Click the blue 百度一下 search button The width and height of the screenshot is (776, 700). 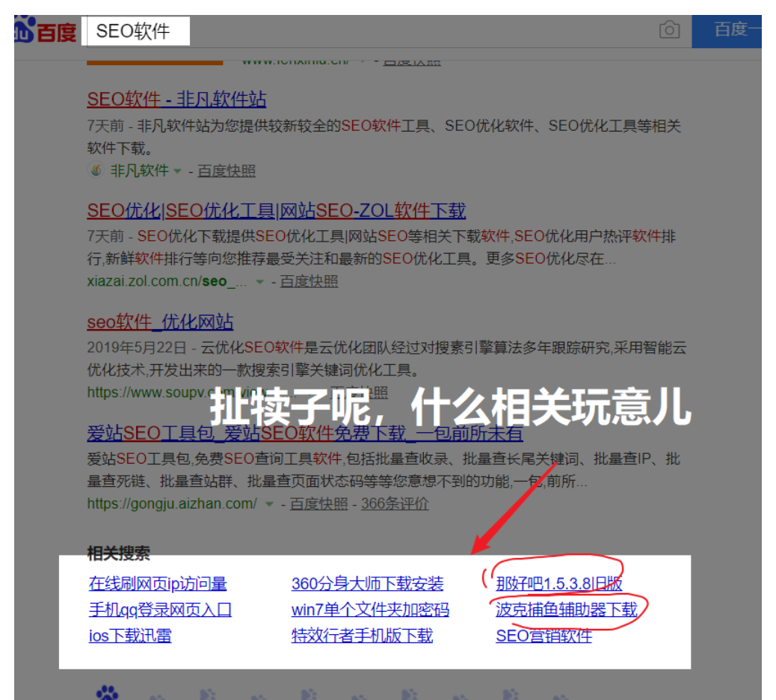pyautogui.click(x=727, y=31)
